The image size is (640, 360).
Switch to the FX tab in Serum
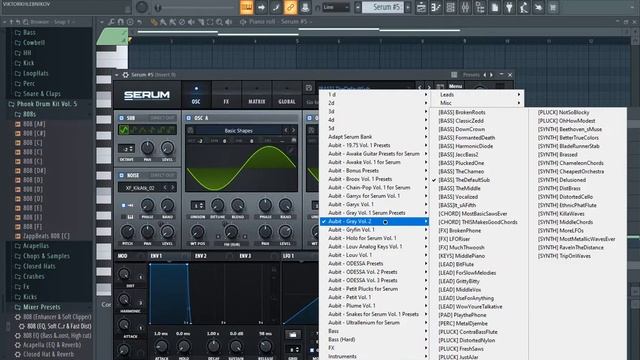pyautogui.click(x=226, y=95)
